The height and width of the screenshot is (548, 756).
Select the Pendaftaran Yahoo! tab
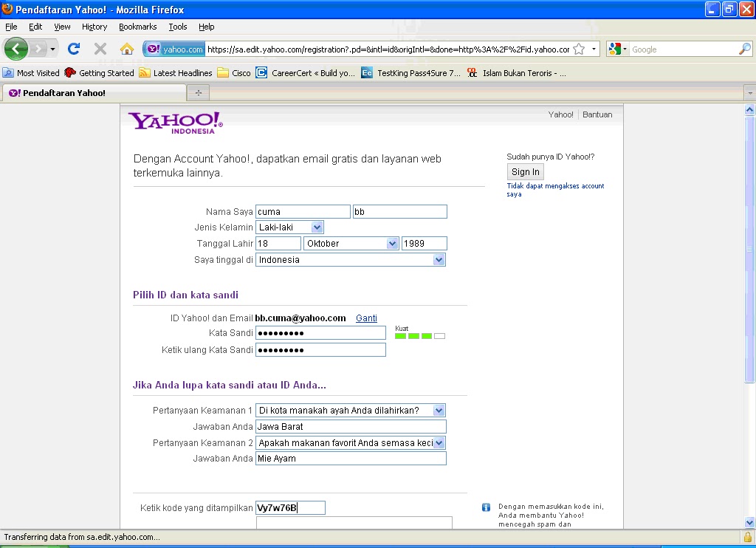[94, 92]
